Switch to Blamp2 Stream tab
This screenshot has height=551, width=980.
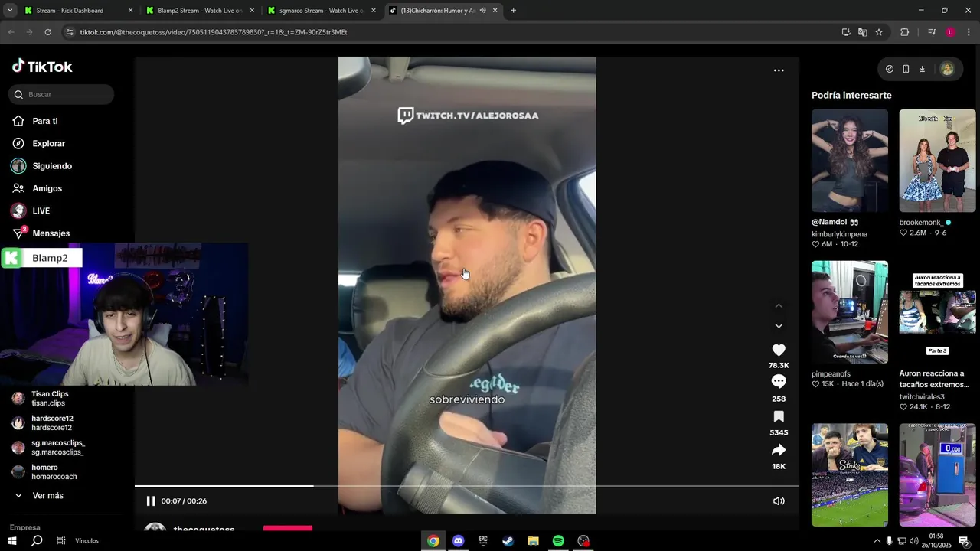199,11
